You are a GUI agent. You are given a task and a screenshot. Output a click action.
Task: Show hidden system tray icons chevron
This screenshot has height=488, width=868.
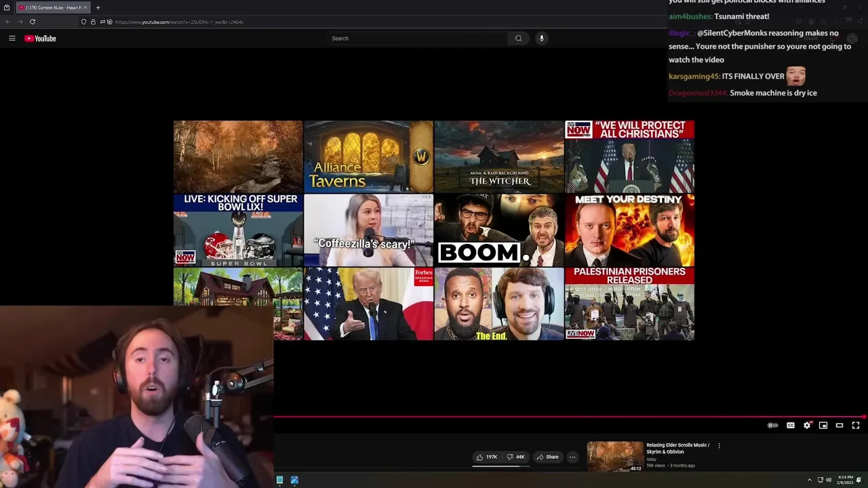(x=809, y=480)
